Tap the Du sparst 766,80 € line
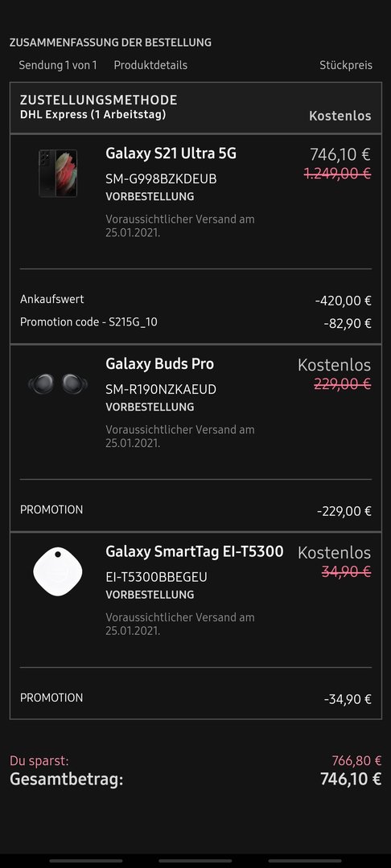This screenshot has width=391, height=868. pos(195,760)
